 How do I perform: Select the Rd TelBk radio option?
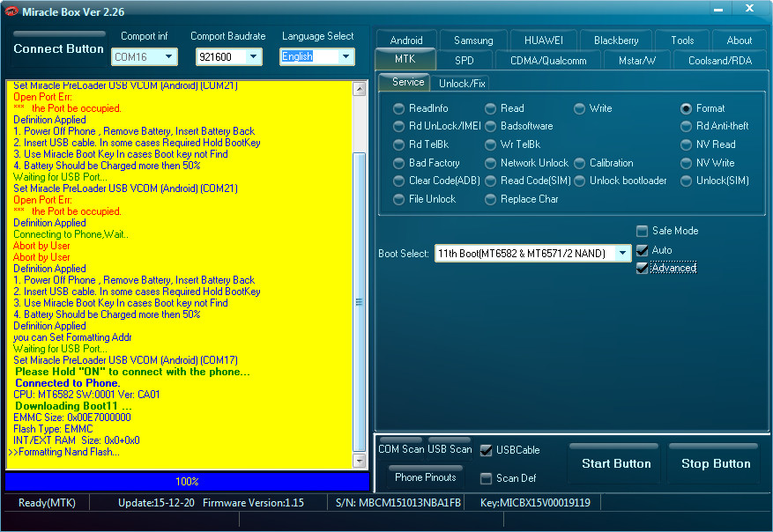pos(421,144)
